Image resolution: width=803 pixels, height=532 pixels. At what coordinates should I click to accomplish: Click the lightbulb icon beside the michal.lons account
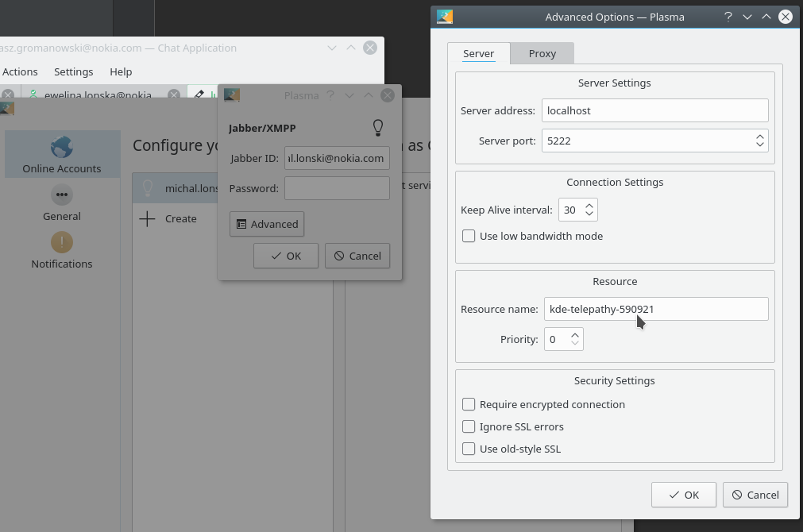(x=148, y=188)
